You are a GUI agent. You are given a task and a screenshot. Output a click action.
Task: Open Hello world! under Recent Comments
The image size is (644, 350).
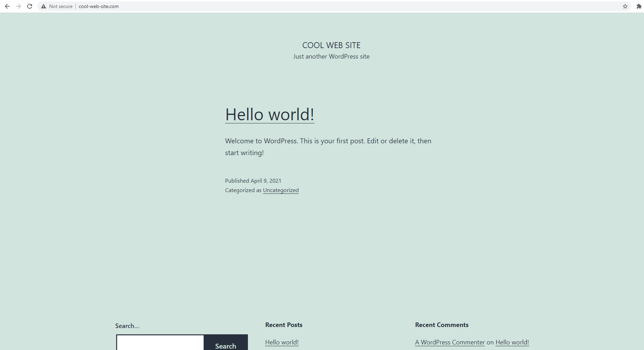click(x=512, y=342)
